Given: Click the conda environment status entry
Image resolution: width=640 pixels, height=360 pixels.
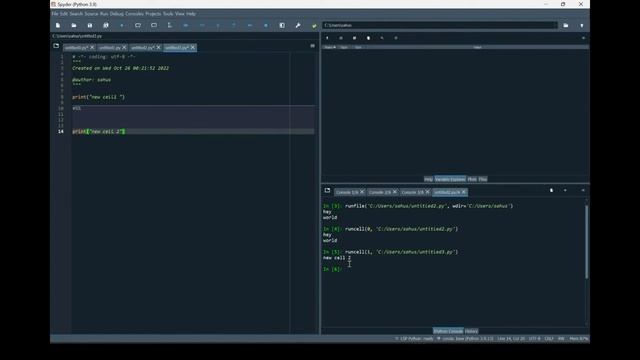Looking at the screenshot, I should pos(465,339).
